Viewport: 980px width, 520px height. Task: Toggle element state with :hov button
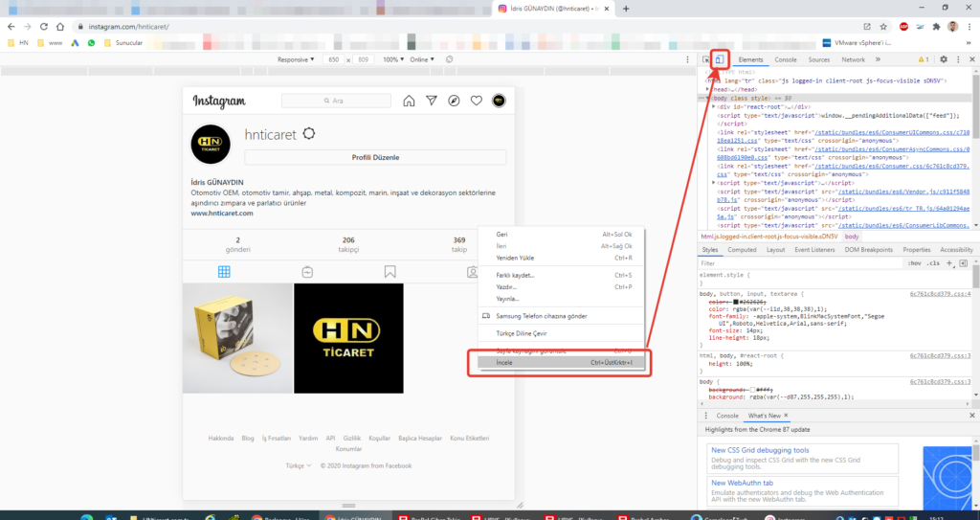click(x=915, y=262)
